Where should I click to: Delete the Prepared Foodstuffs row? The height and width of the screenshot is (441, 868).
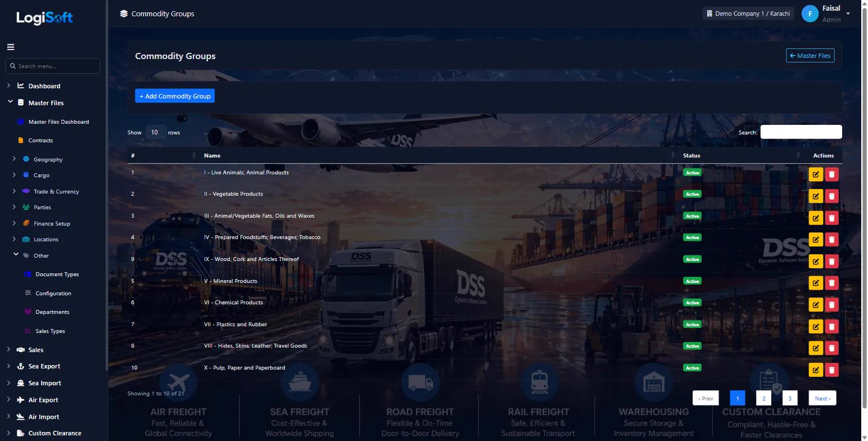click(831, 239)
